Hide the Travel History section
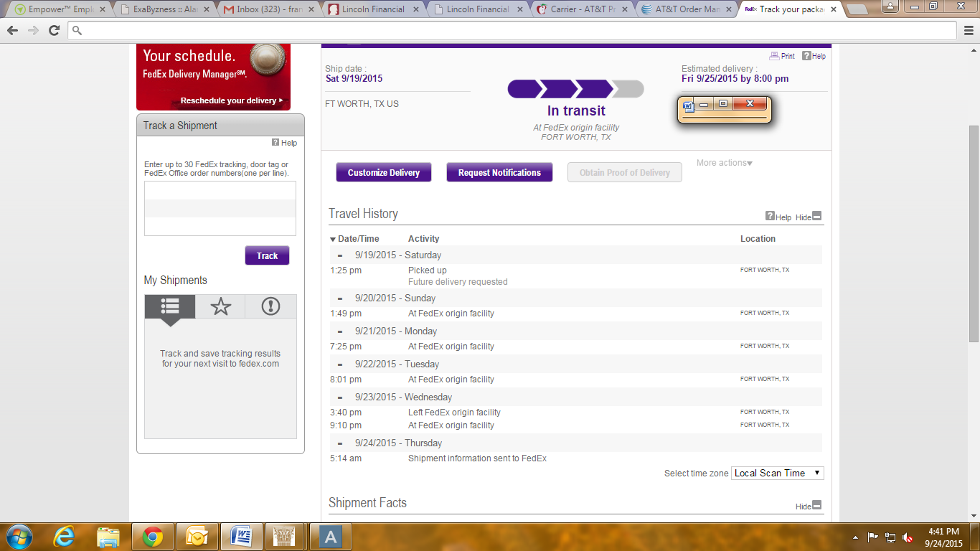The height and width of the screenshot is (551, 980). [x=809, y=217]
